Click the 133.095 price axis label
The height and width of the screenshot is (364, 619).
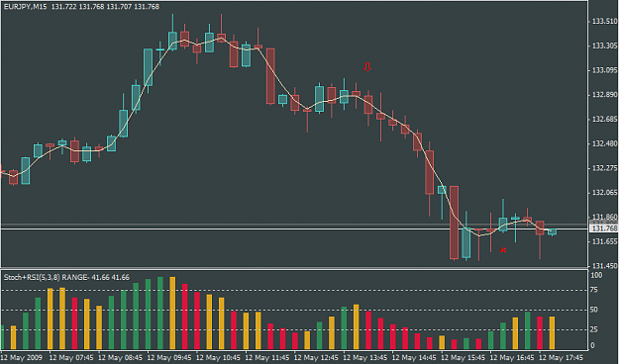point(604,70)
